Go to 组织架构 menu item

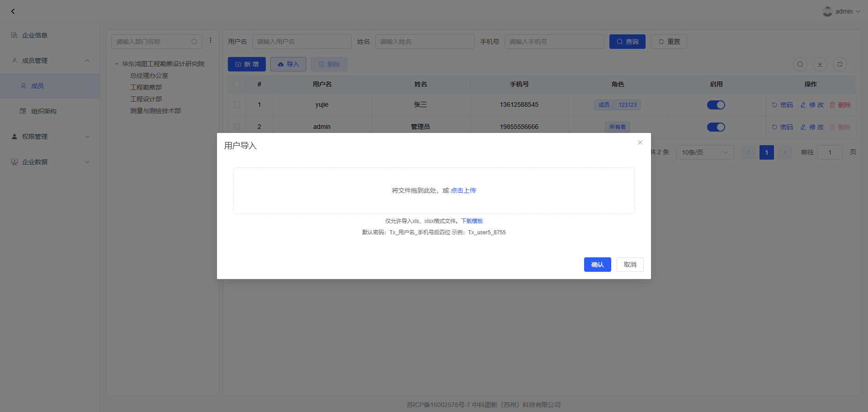(x=43, y=111)
